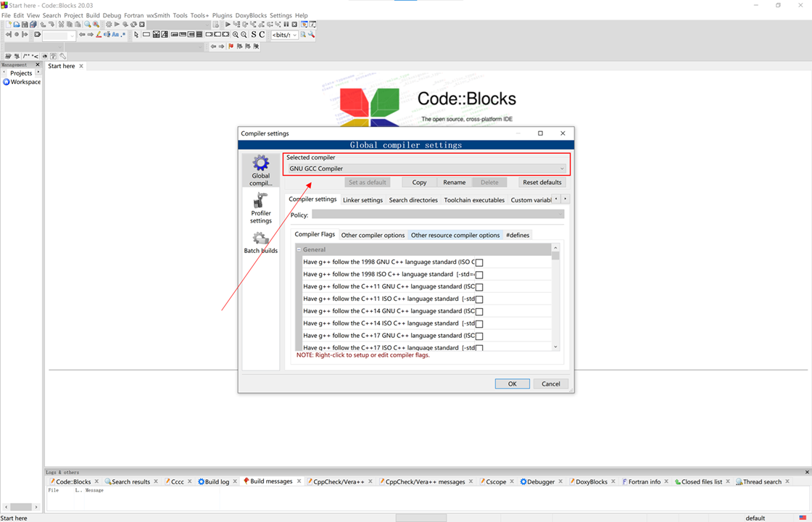Click the Find magnifier toolbar icon
The image size is (812, 522).
click(88, 25)
